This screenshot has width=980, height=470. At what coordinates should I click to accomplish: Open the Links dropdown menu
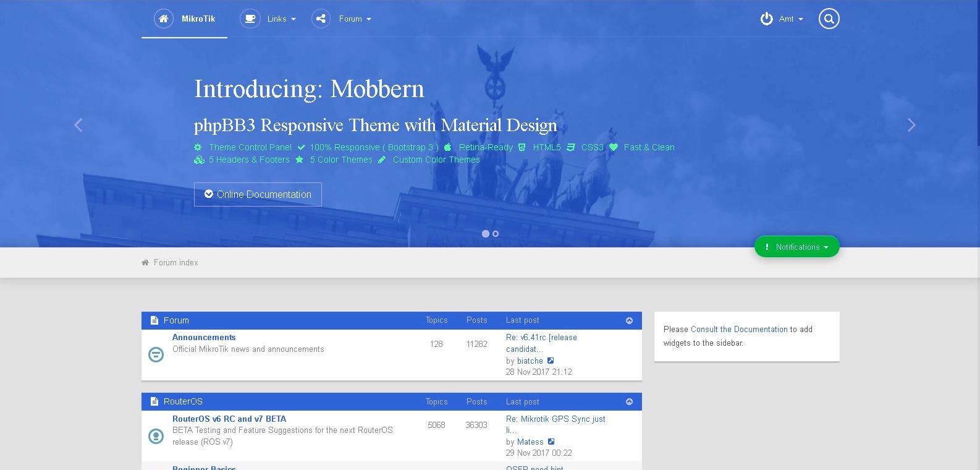tap(282, 19)
